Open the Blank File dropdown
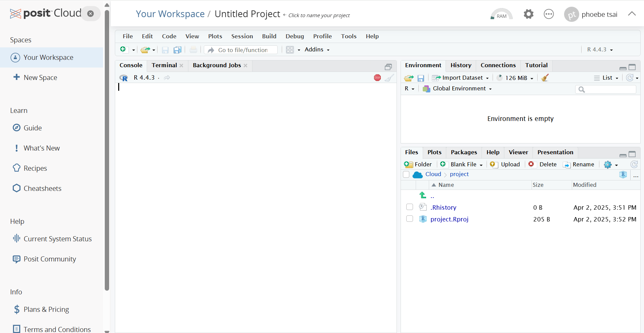 (461, 164)
